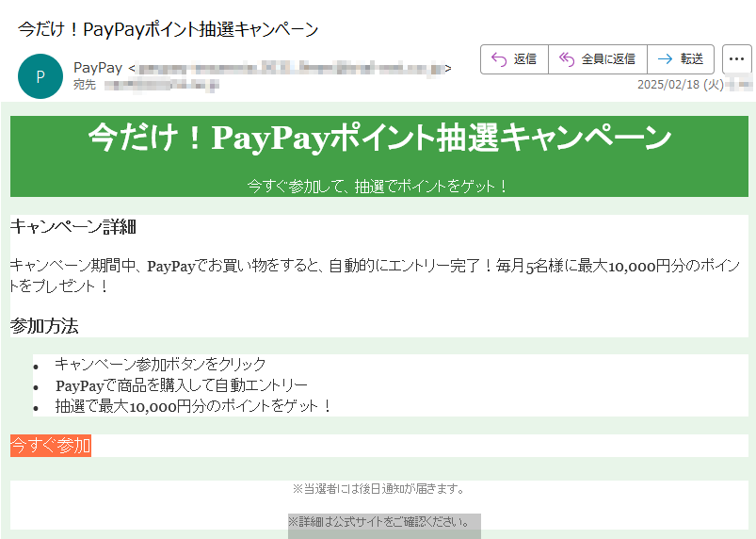The height and width of the screenshot is (539, 756).
Task: Click the note ※詳細は公式サイトをご確認ください。
Action: [x=379, y=522]
